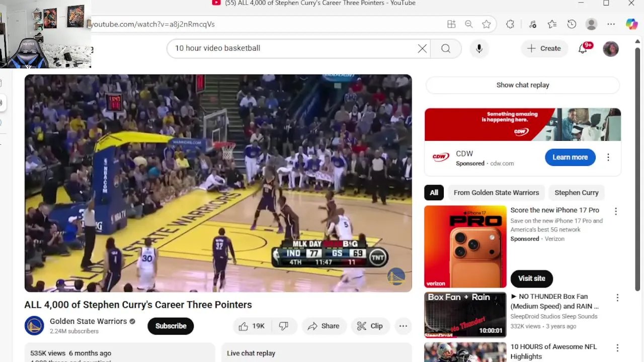Click the CDW logo icon
The image size is (644, 362).
441,157
